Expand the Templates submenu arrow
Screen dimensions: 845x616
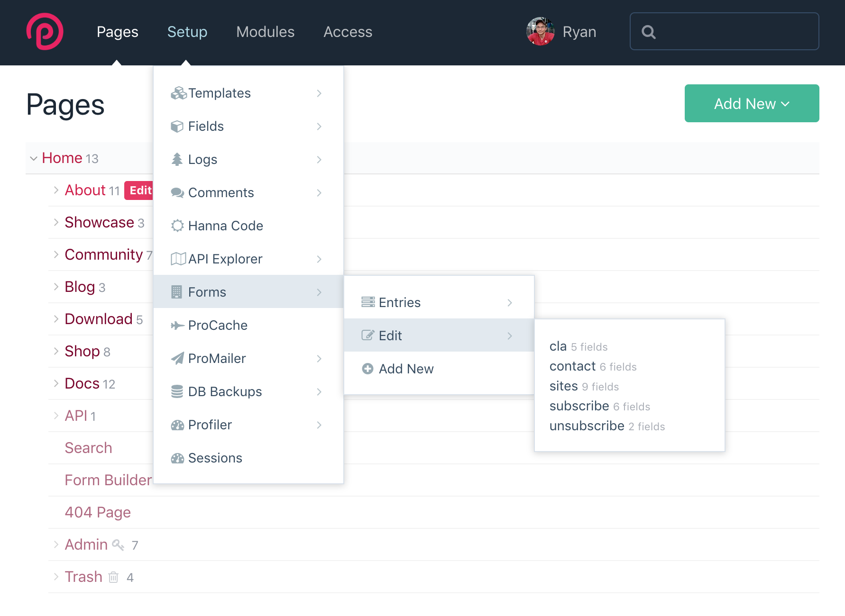[319, 93]
